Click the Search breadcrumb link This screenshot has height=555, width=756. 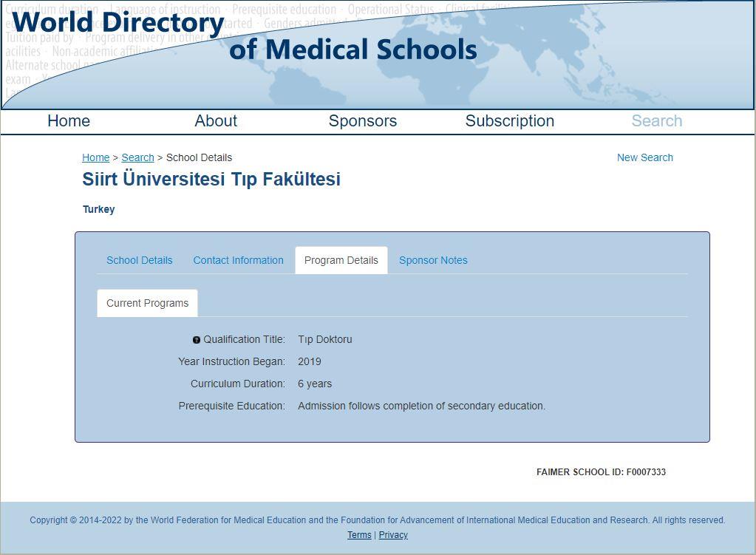pyautogui.click(x=138, y=157)
